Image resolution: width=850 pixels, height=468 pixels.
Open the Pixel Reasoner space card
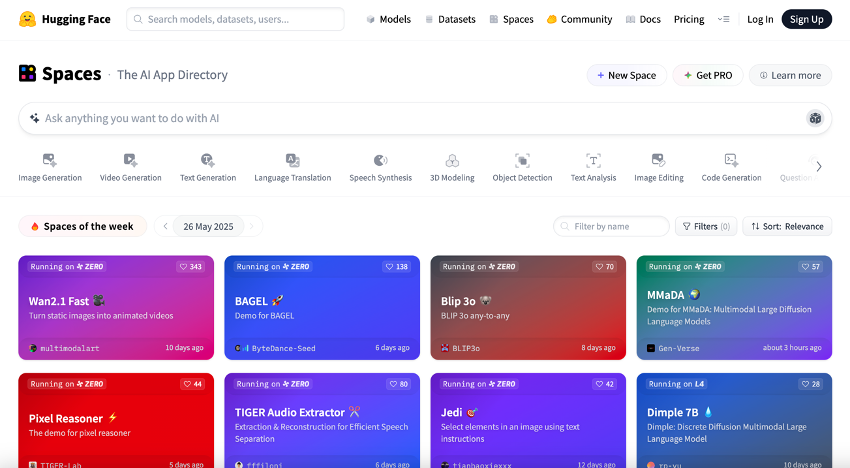click(116, 420)
